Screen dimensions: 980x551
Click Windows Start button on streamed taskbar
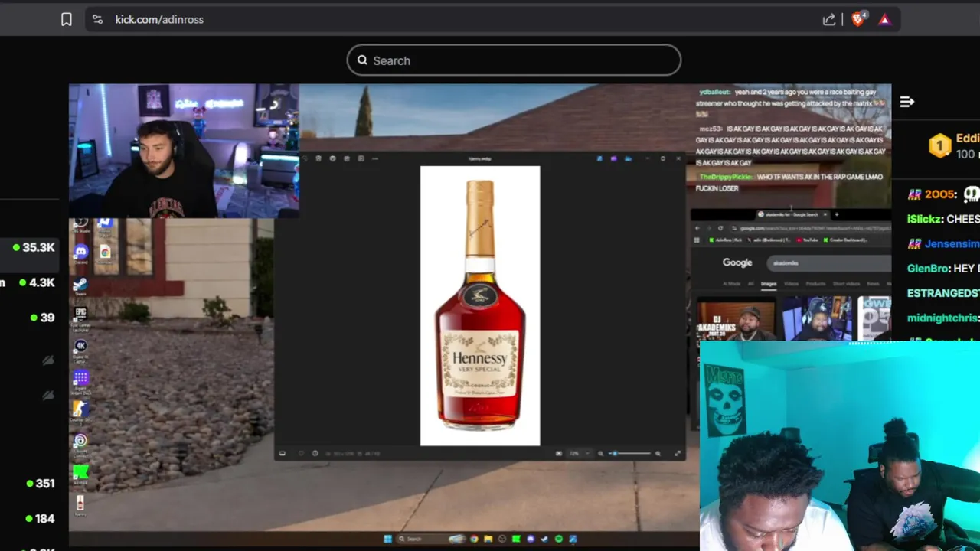click(387, 539)
